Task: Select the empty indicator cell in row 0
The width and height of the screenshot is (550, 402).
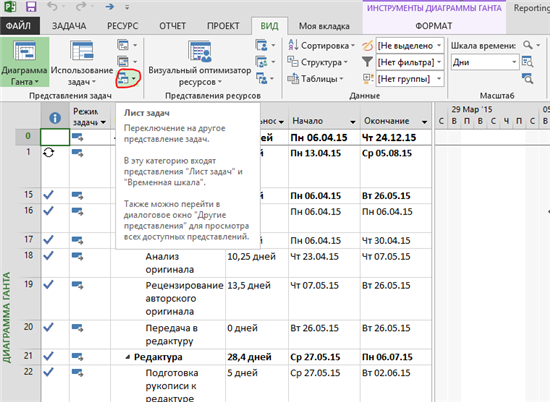Action: tap(55, 137)
